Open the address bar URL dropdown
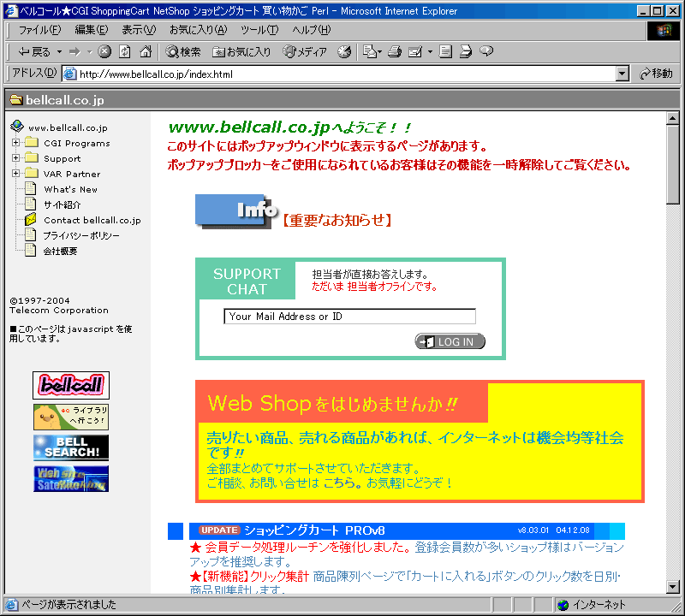 [622, 74]
